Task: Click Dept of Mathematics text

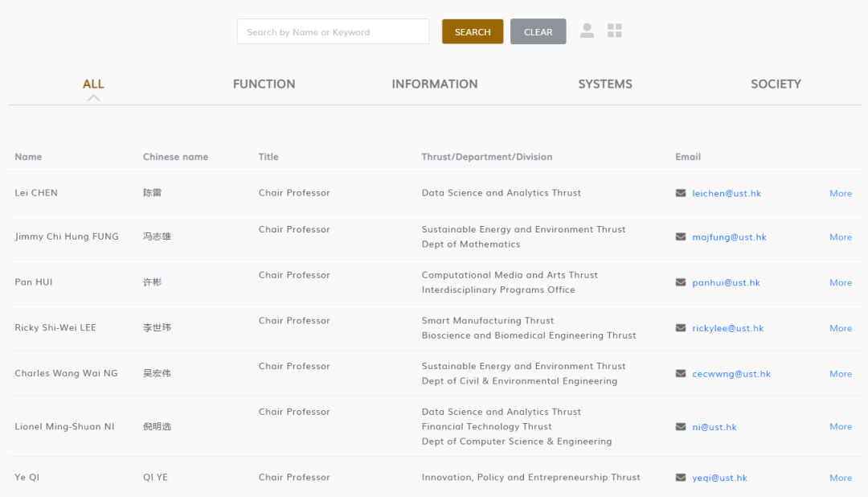Action: [x=470, y=244]
